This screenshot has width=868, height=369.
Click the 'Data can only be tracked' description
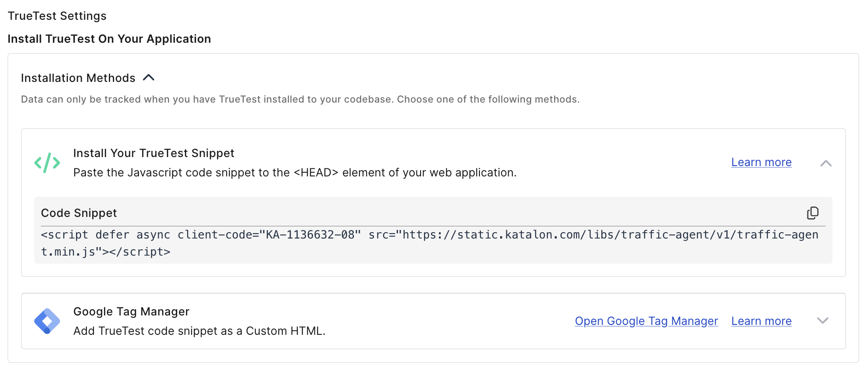tap(300, 99)
